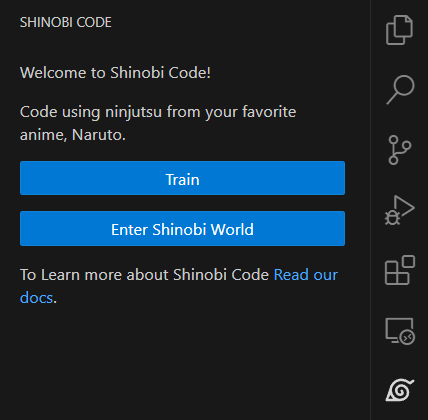Click the 'To Learn more about' text
Viewport: 428px width, 420px height.
(95, 275)
